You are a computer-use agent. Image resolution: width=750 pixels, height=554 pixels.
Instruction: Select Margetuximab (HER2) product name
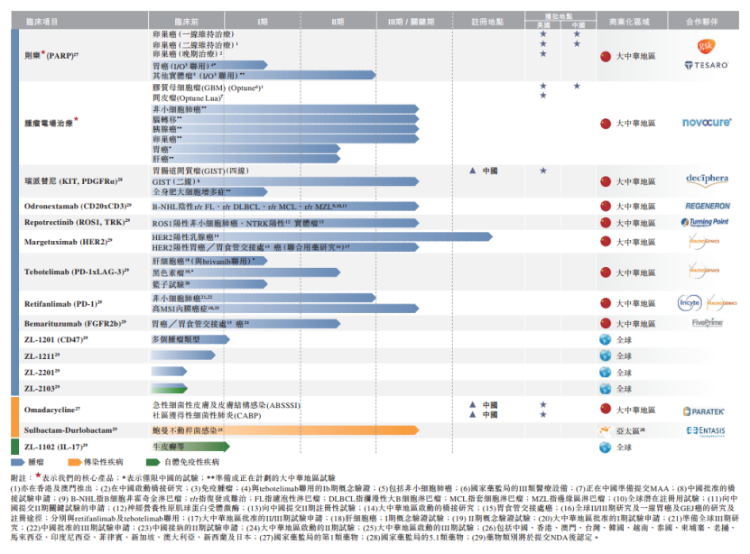click(x=68, y=242)
